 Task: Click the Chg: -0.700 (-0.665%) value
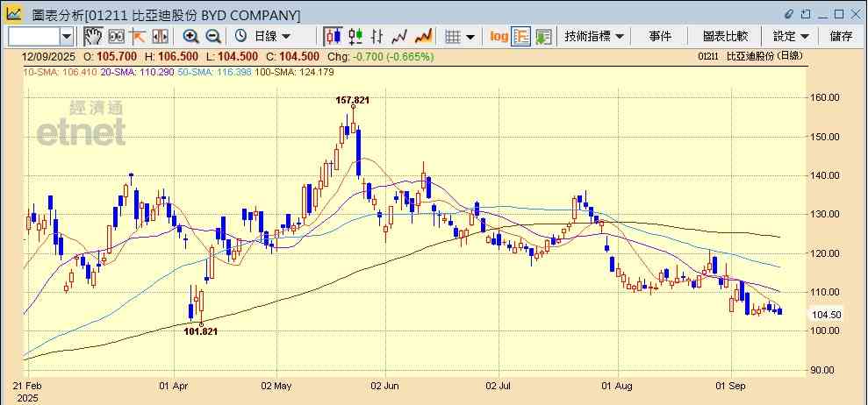click(x=380, y=56)
